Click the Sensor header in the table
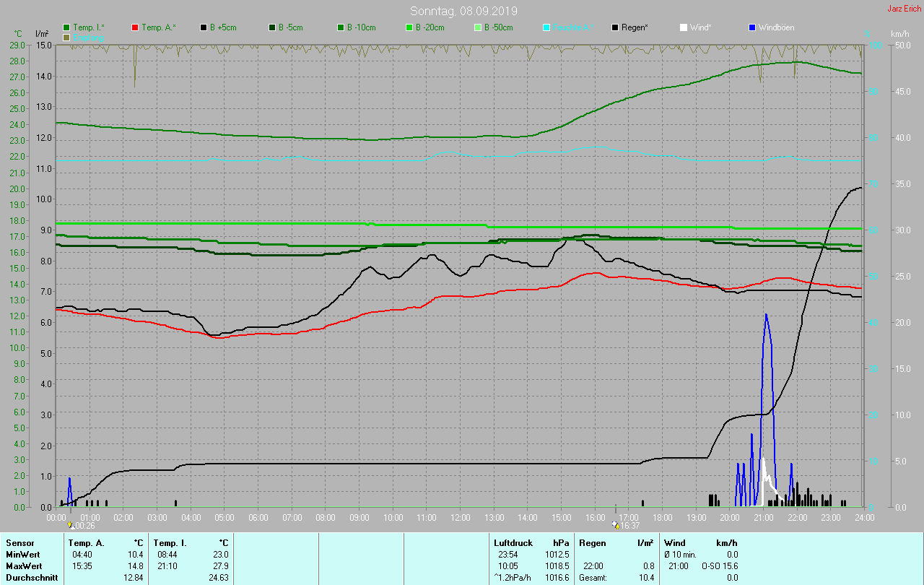 [20, 542]
